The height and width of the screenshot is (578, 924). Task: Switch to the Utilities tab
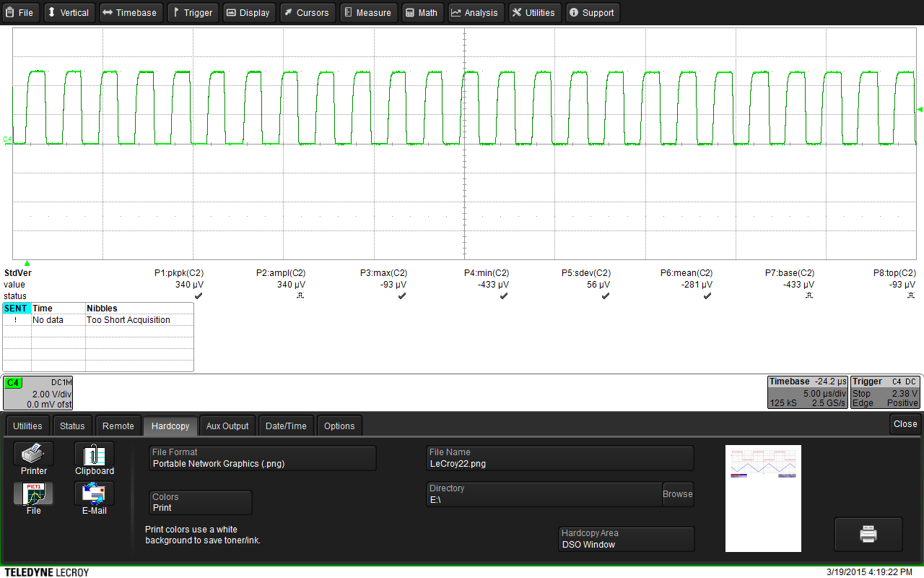(28, 426)
